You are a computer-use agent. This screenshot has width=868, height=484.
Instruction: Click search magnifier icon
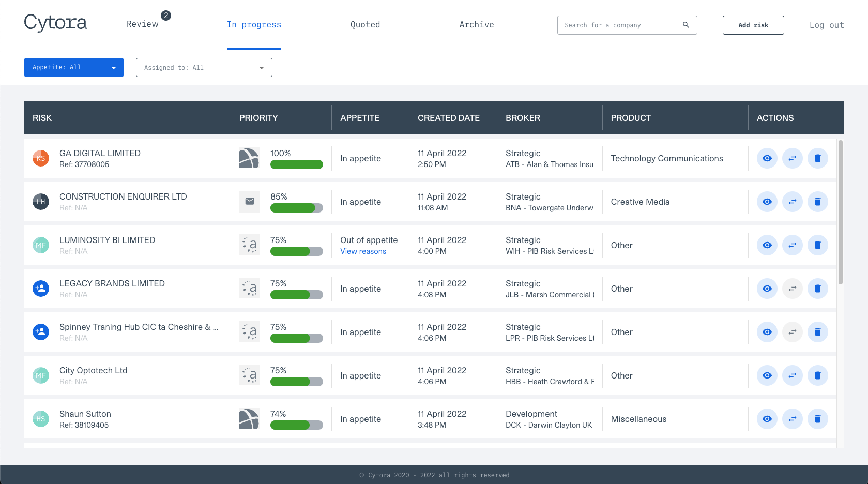[x=686, y=25]
